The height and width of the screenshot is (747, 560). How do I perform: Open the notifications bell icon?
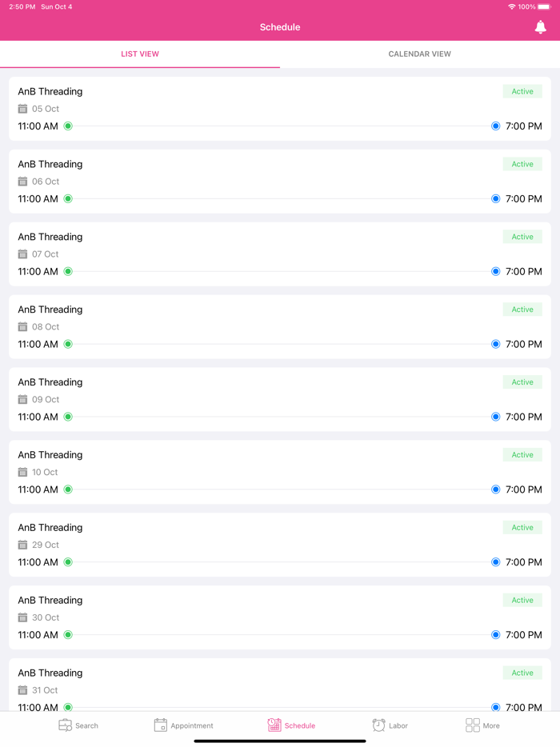tap(541, 27)
